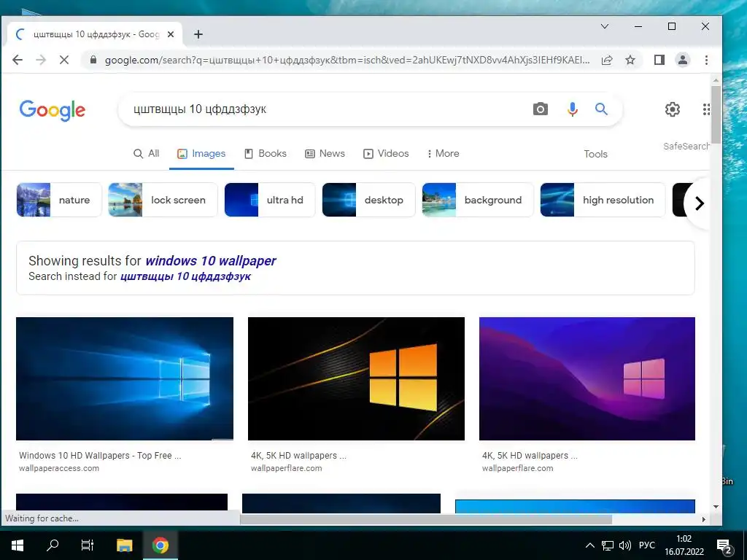
Task: Click the Chrome taskbar icon
Action: coord(160,545)
